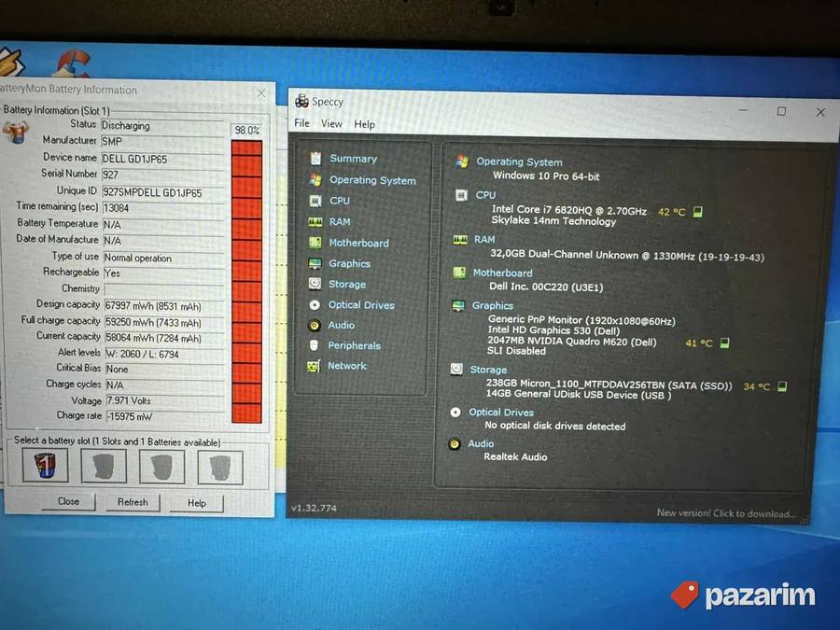Screen dimensions: 840x630
Task: Click the SSD temperature indicator icon next to 34 °C
Action: coord(782,385)
